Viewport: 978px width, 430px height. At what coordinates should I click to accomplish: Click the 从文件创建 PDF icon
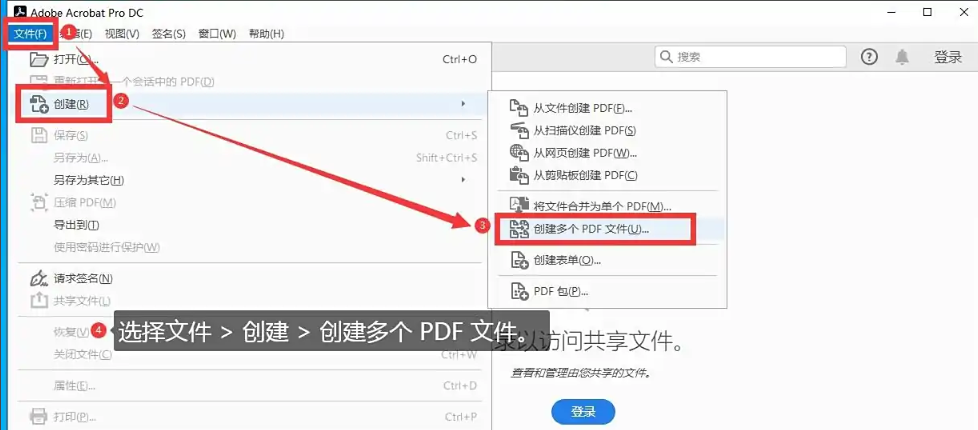pyautogui.click(x=519, y=108)
